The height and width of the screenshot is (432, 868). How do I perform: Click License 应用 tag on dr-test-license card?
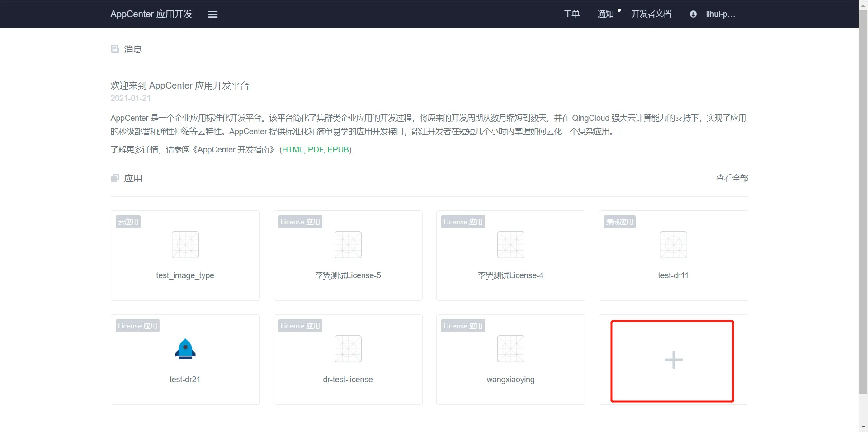pyautogui.click(x=300, y=326)
